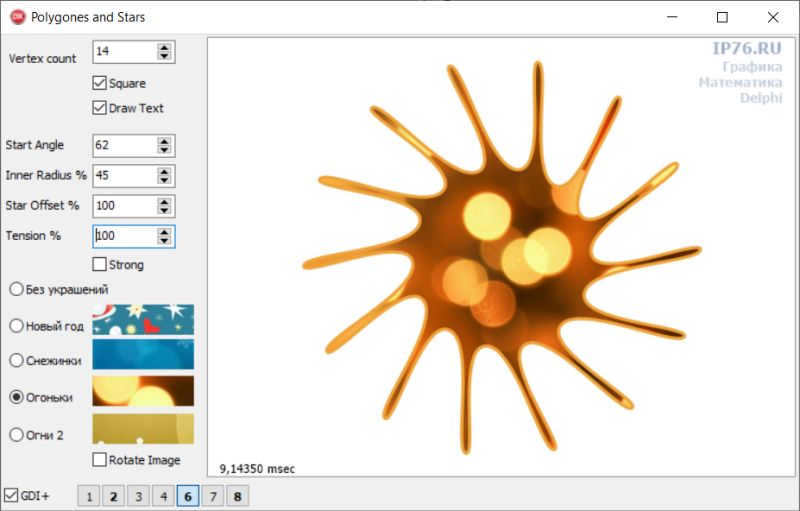Decrease Inner Radius % with down arrow

(164, 180)
